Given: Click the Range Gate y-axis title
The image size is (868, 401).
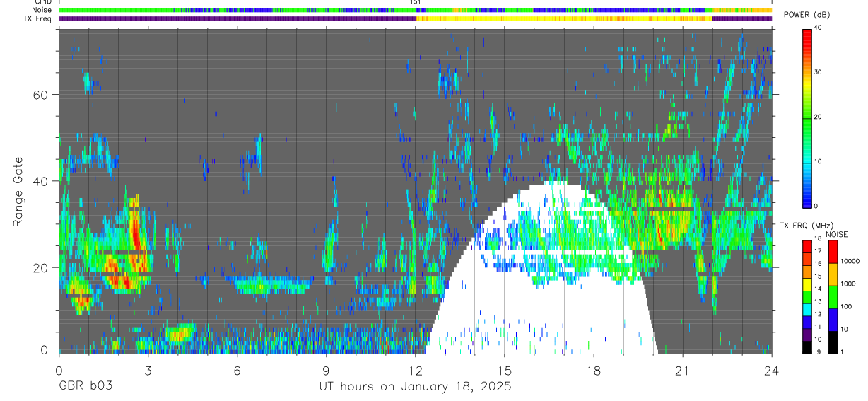Looking at the screenshot, I should (20, 191).
